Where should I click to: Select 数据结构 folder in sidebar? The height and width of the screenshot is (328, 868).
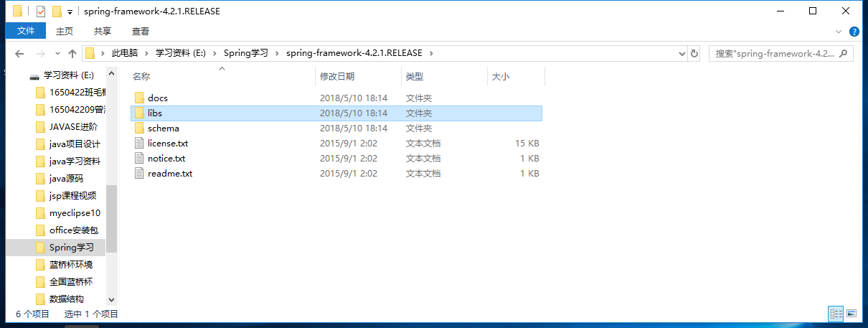click(66, 299)
